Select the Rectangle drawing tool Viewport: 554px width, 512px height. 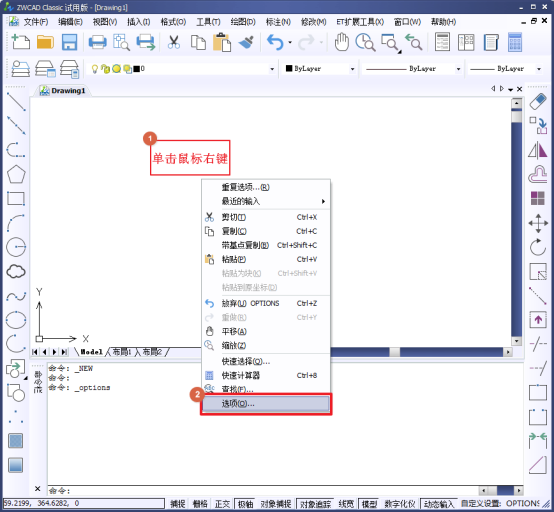click(16, 199)
